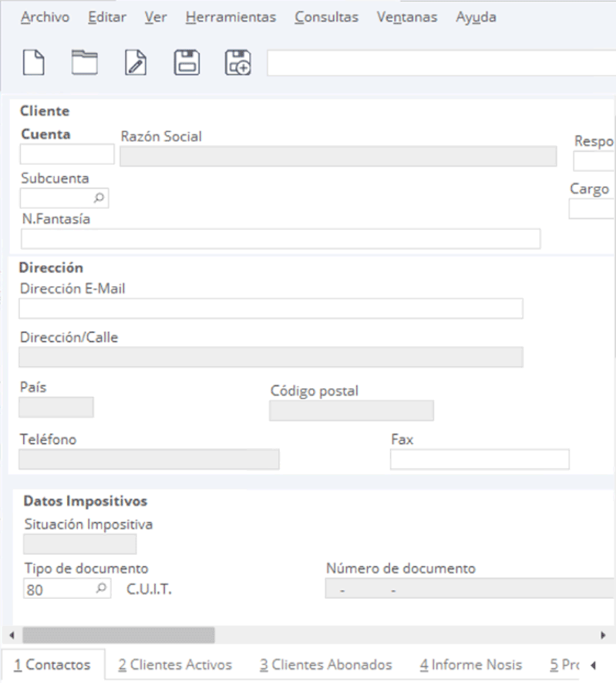Image resolution: width=616 pixels, height=683 pixels.
Task: Click the Tipo de documento lookup magnifier
Action: point(101,590)
